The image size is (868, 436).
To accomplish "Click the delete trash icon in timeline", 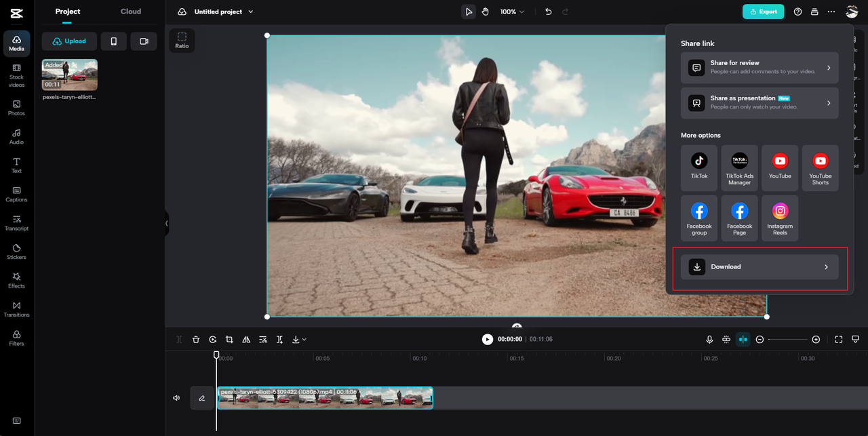I will point(196,340).
